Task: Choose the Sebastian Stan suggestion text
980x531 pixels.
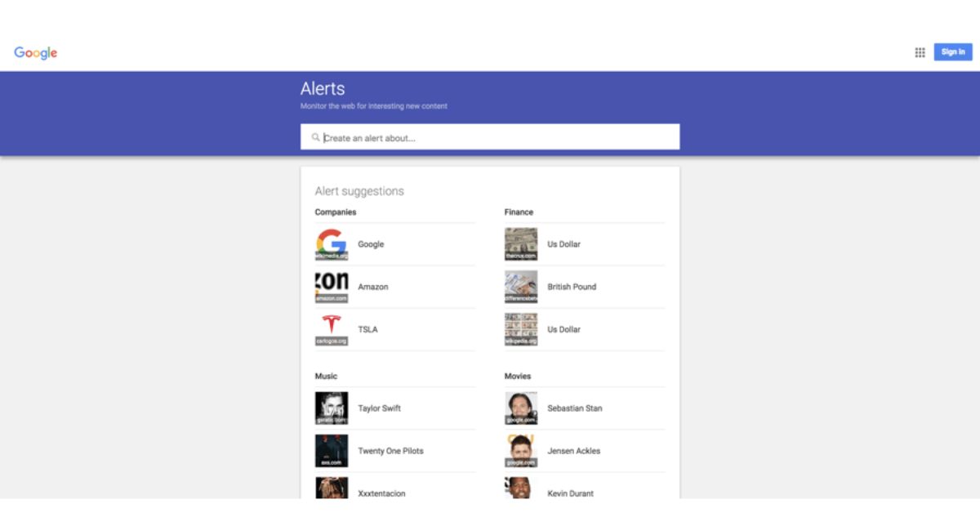Action: point(575,408)
